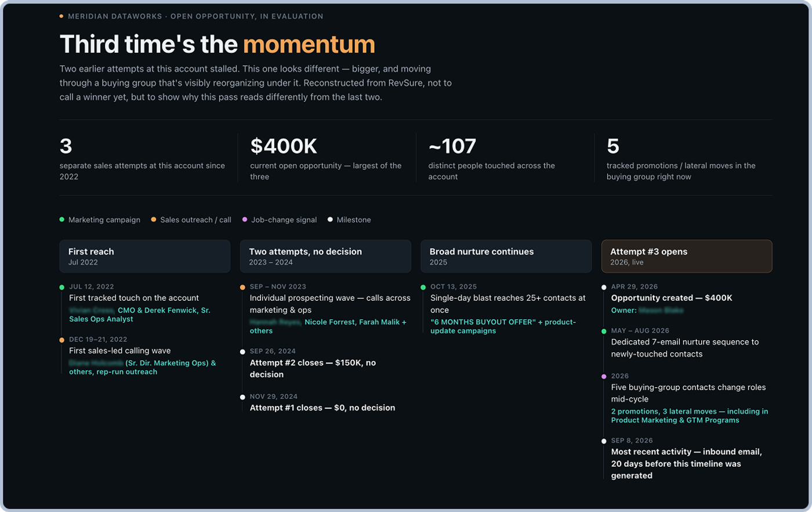812x512 pixels.
Task: Open the "First reach" Jul 2022 phase card
Action: pyautogui.click(x=145, y=256)
